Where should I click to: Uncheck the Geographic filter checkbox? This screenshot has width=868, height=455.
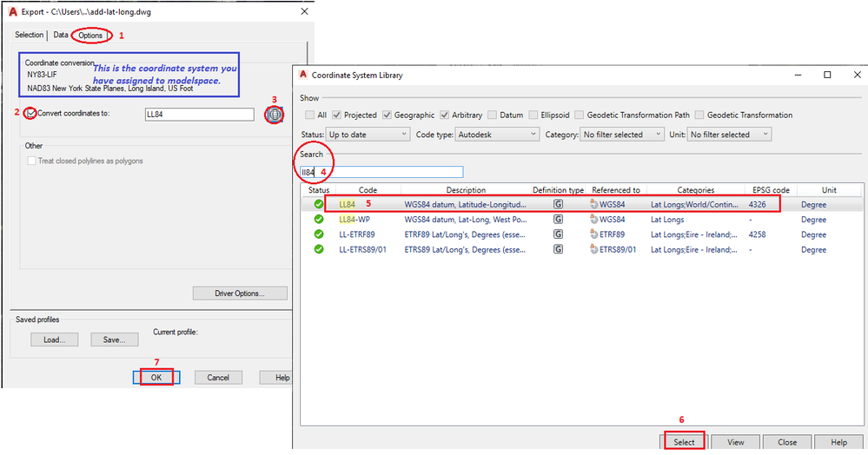pos(387,115)
